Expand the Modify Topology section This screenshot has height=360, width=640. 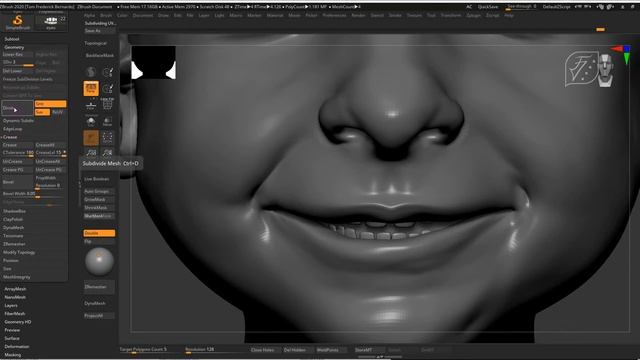click(19, 253)
